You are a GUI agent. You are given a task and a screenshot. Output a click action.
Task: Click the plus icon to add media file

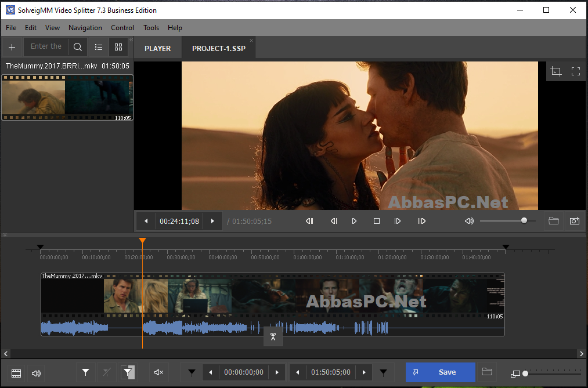coord(12,47)
